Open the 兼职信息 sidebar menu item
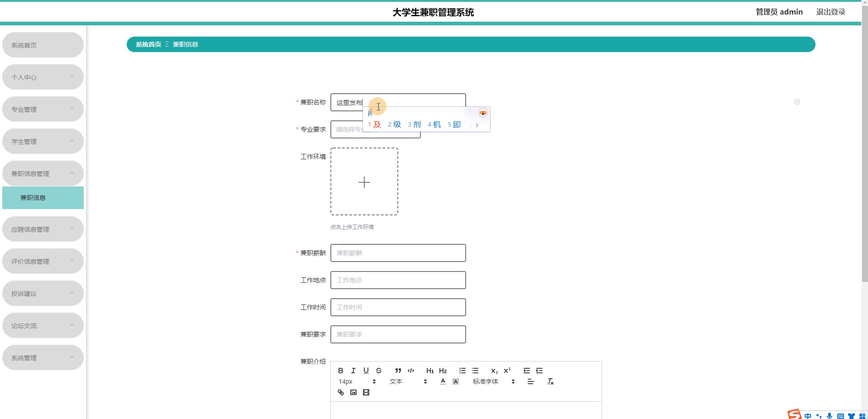This screenshot has width=868, height=419. click(x=43, y=198)
